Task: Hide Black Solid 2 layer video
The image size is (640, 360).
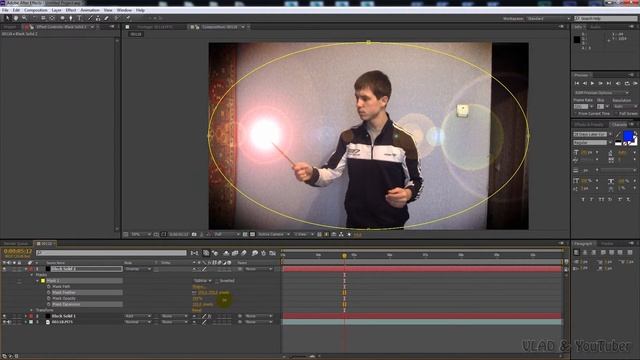Action: (4, 269)
